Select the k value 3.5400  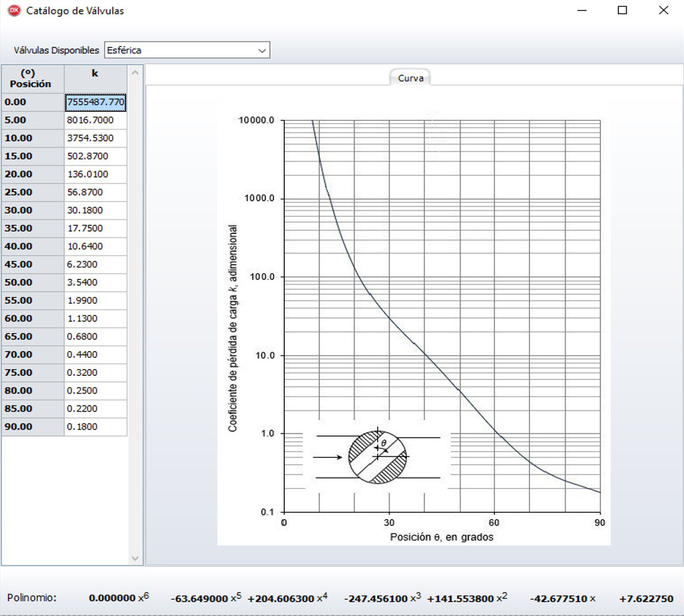pyautogui.click(x=95, y=283)
